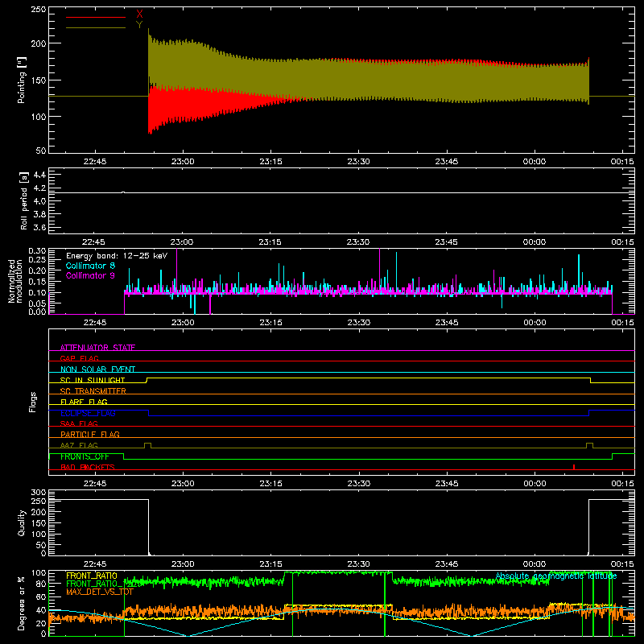Viewport: 644px width, 644px height.
Task: Click the 4.4 tick on Roll period axis
Action: pyautogui.click(x=39, y=175)
